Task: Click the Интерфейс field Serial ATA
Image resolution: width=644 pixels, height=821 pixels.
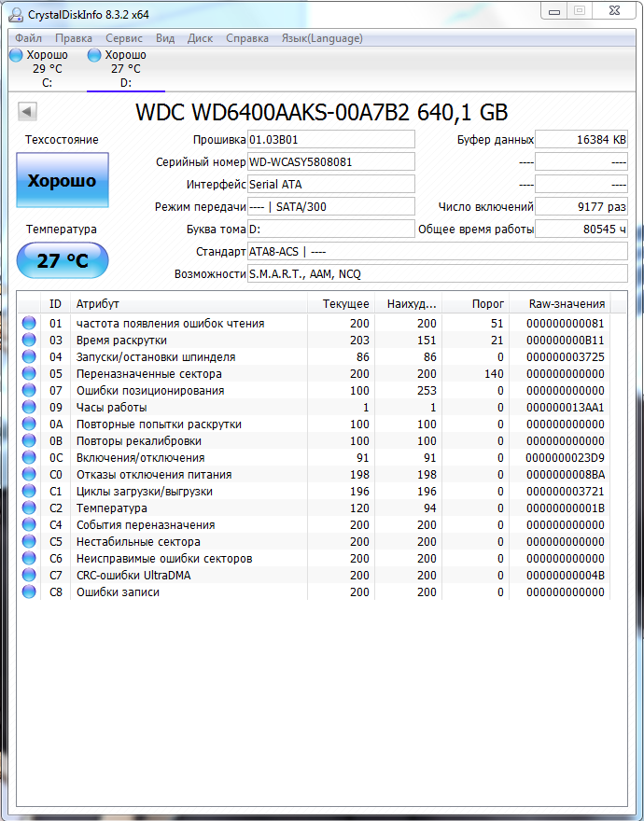Action: pos(330,185)
